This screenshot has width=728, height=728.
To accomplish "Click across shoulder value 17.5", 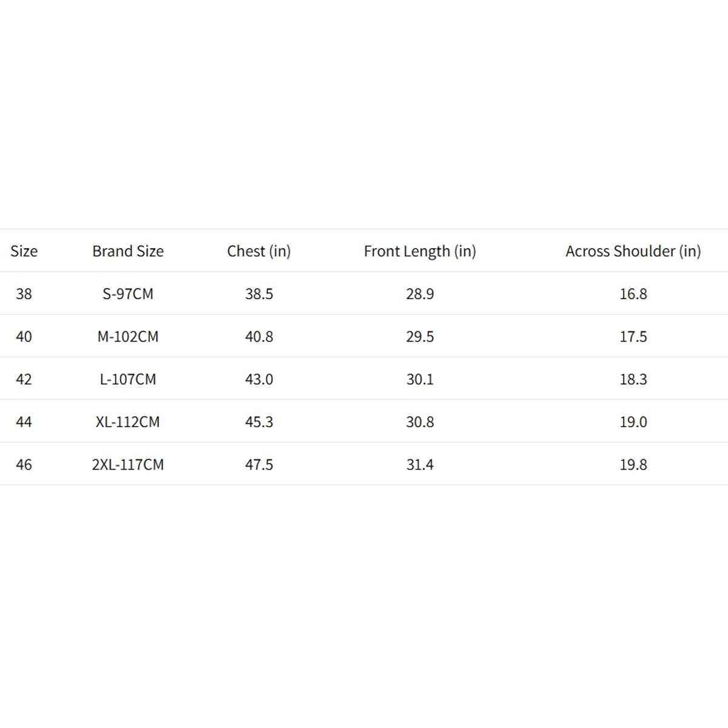I will (x=633, y=337).
